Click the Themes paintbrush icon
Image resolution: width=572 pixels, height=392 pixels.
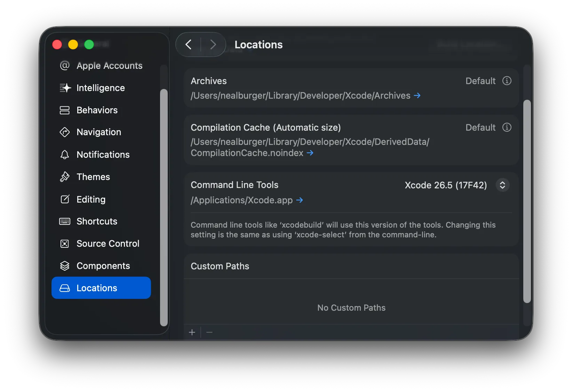65,177
